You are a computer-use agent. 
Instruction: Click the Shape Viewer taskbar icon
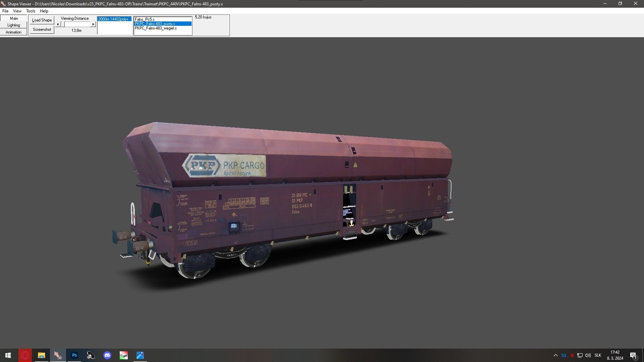click(58, 355)
